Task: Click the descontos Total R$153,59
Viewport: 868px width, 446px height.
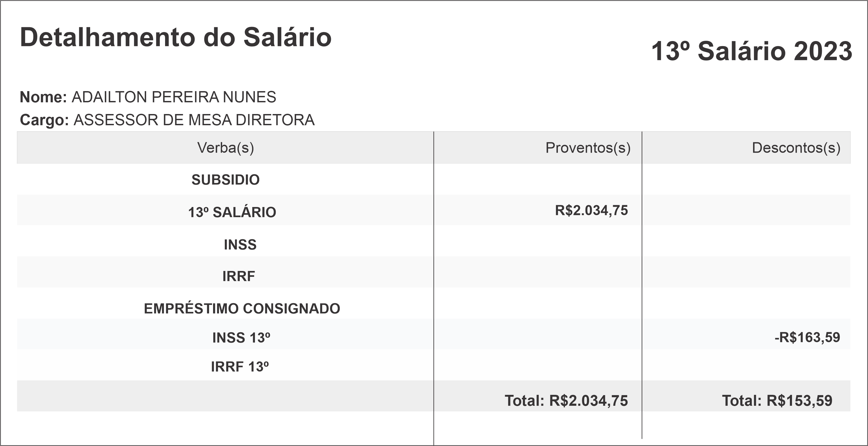Action: click(x=777, y=400)
